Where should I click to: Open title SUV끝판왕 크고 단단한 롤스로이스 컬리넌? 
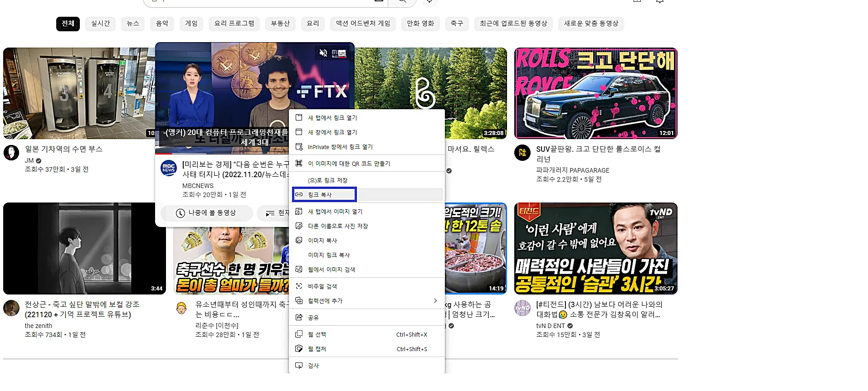599,154
